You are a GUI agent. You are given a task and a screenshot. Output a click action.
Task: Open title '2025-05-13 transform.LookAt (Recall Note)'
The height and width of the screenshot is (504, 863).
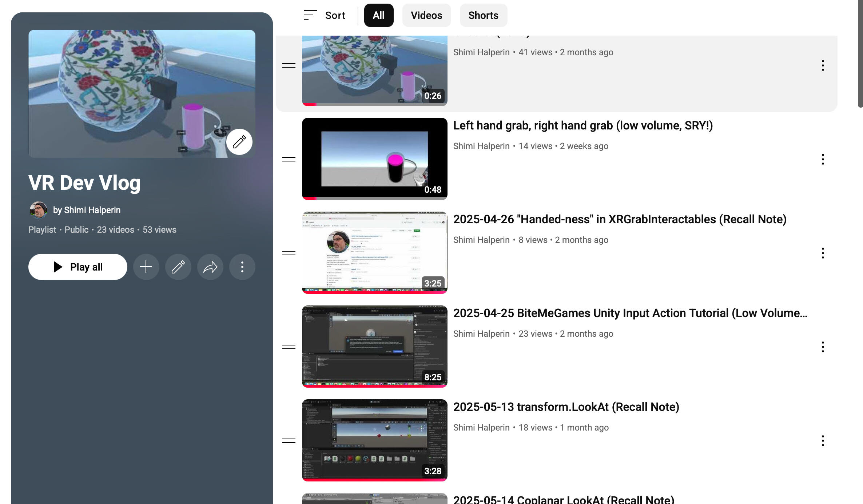tap(566, 407)
